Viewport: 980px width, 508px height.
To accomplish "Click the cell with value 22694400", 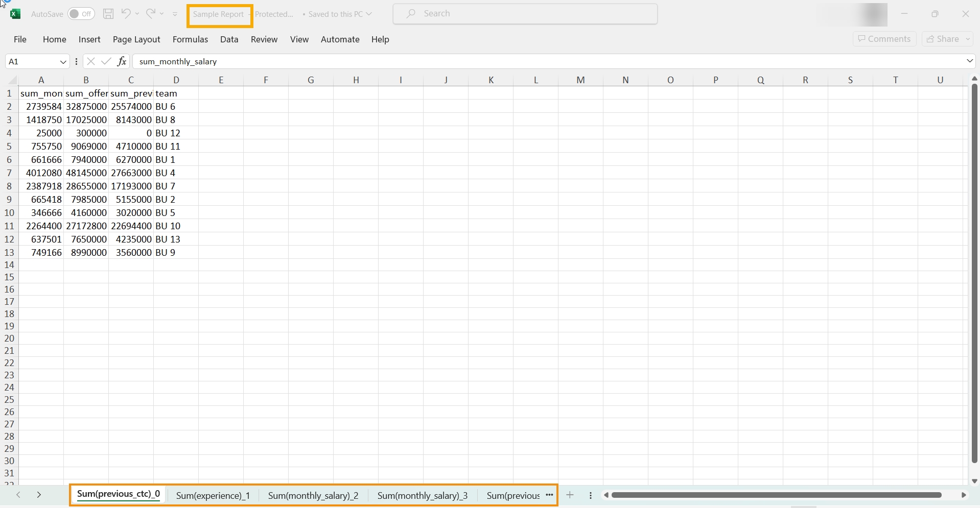I will tap(131, 226).
